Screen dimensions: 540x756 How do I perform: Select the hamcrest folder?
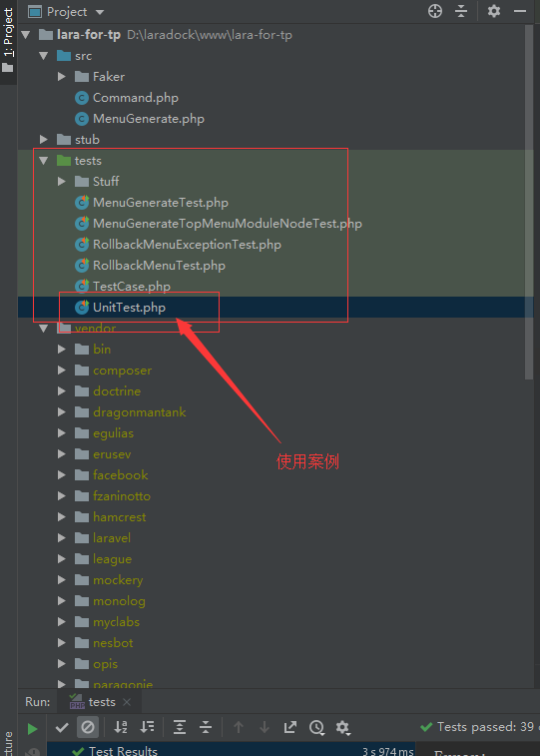(x=120, y=517)
